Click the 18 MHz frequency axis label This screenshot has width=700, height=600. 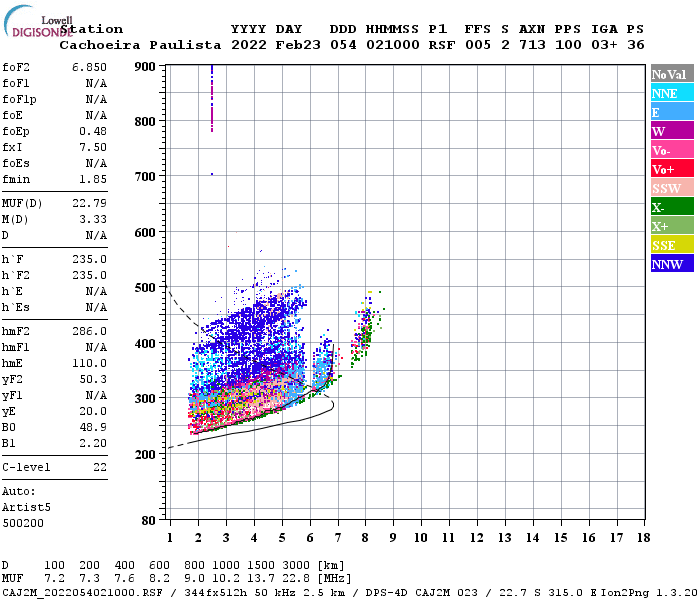[644, 538]
